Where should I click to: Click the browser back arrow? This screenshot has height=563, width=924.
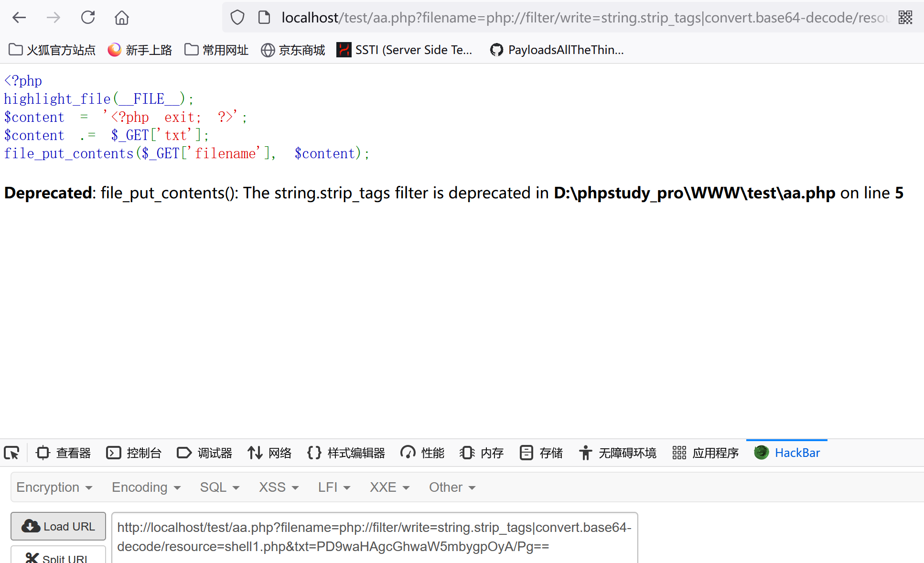tap(19, 18)
